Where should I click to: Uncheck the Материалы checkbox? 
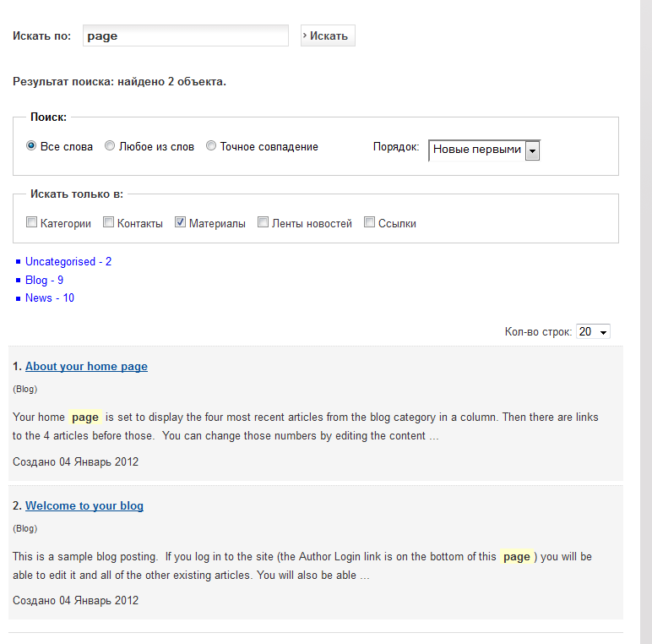181,223
